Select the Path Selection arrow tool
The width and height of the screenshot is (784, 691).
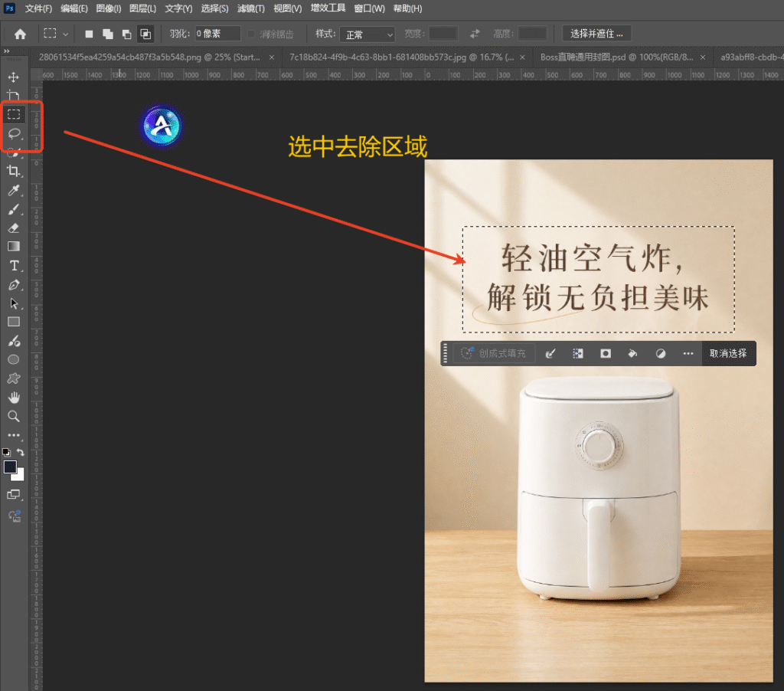tap(14, 303)
